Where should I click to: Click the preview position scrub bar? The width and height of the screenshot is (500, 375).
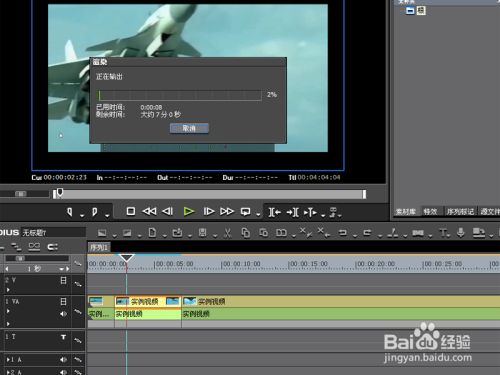[209, 194]
